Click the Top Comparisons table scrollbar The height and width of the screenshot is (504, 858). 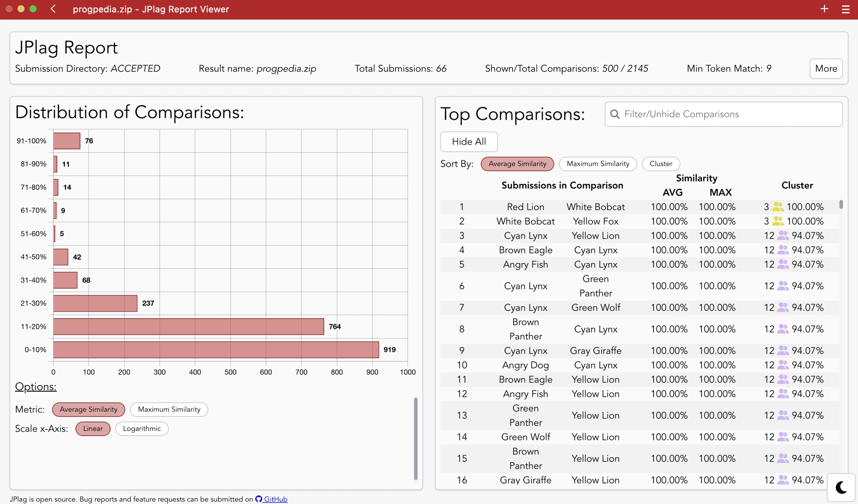[841, 204]
